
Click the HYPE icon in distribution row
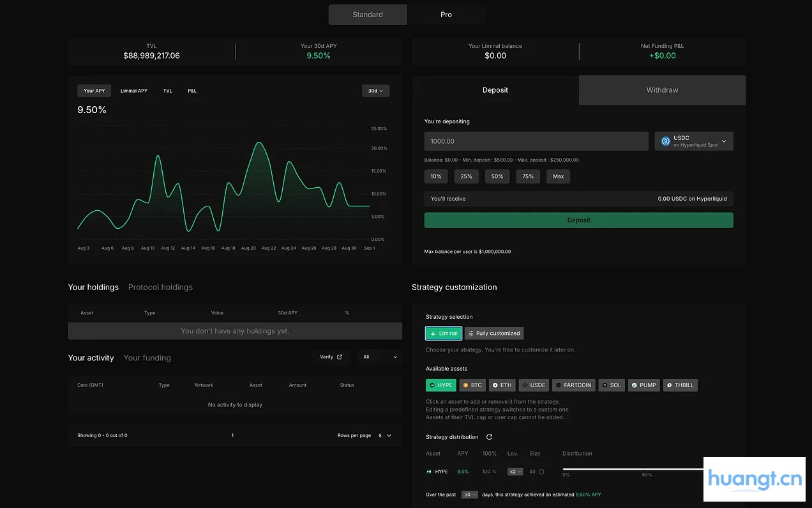click(x=429, y=472)
